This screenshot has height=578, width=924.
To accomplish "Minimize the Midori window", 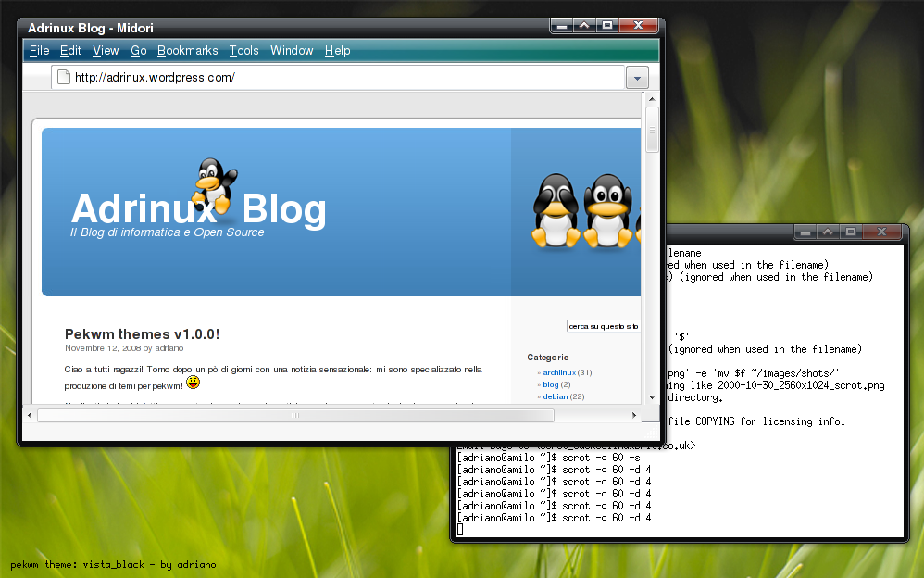I will tap(562, 25).
